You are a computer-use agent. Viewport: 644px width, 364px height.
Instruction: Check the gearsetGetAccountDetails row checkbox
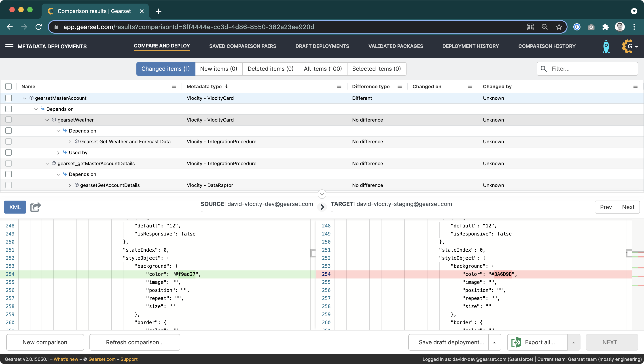[x=8, y=185]
